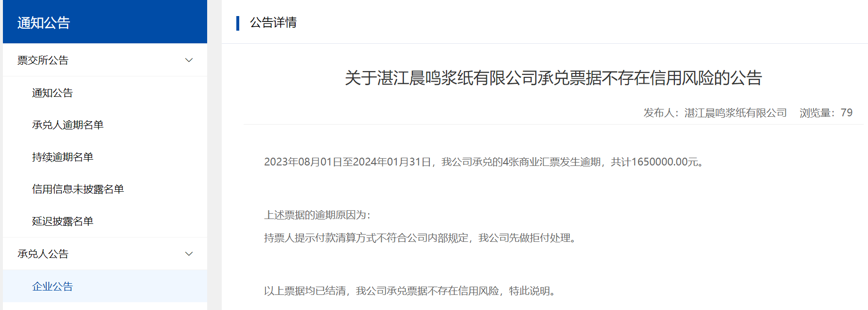Open 延迟披露名单 list
Image resolution: width=868 pixels, height=310 pixels.
coord(63,221)
